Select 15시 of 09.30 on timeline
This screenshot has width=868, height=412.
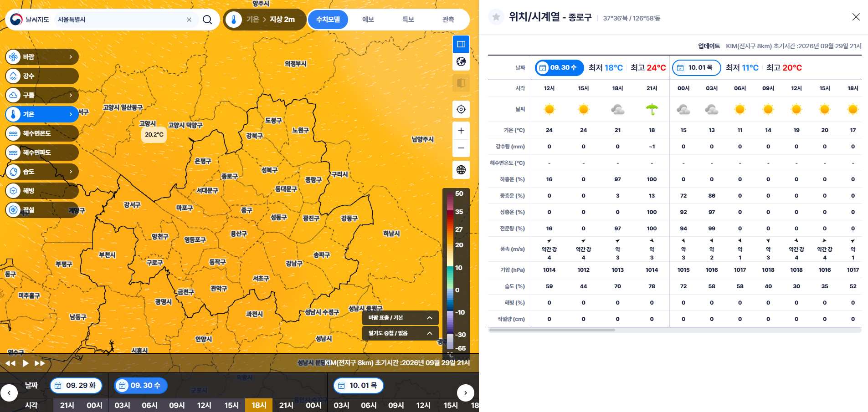[x=231, y=405]
